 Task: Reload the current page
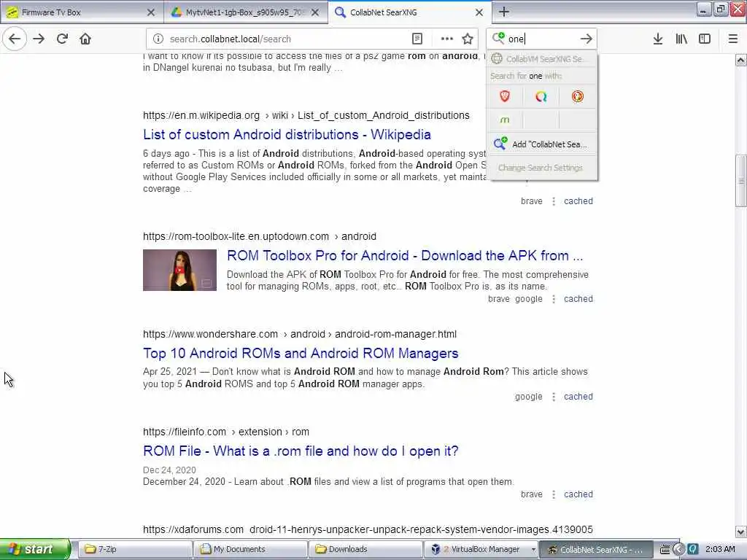click(62, 39)
